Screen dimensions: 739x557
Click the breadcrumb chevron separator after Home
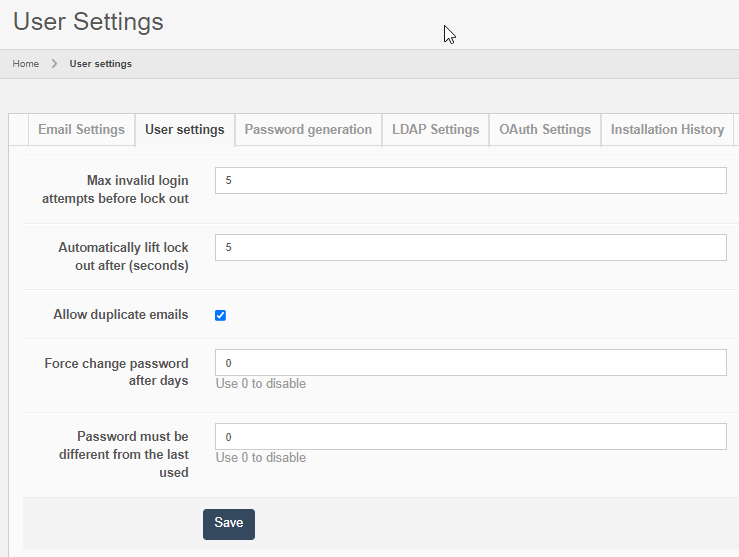tap(54, 64)
